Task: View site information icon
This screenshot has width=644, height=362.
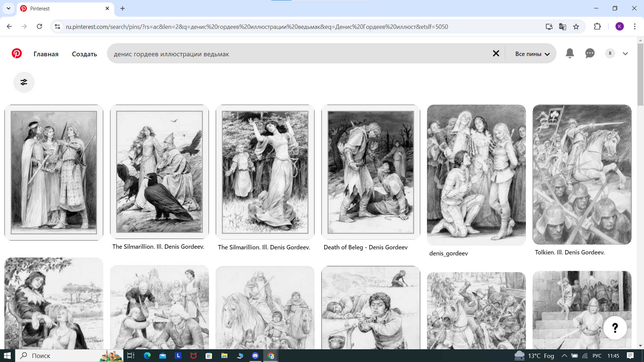Action: 57,26
